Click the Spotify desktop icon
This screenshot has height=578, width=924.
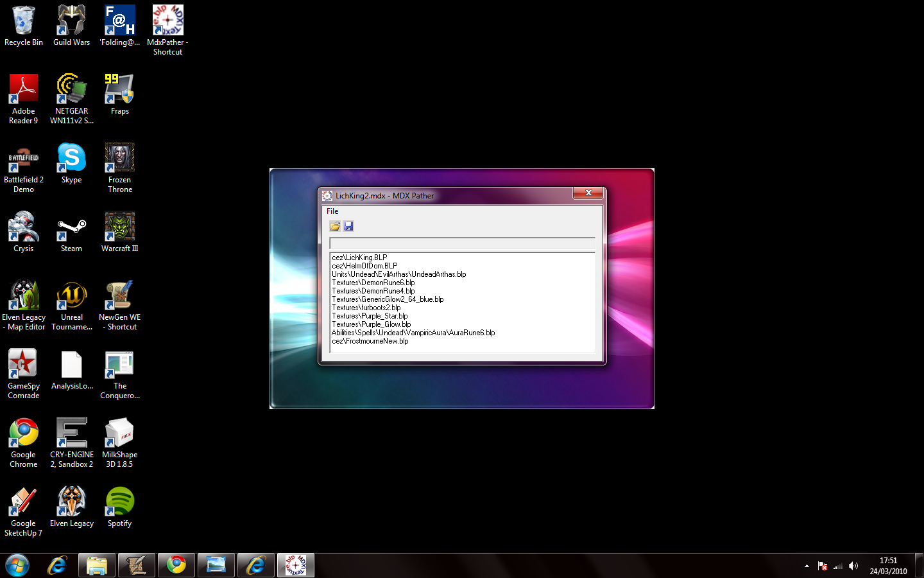point(120,507)
